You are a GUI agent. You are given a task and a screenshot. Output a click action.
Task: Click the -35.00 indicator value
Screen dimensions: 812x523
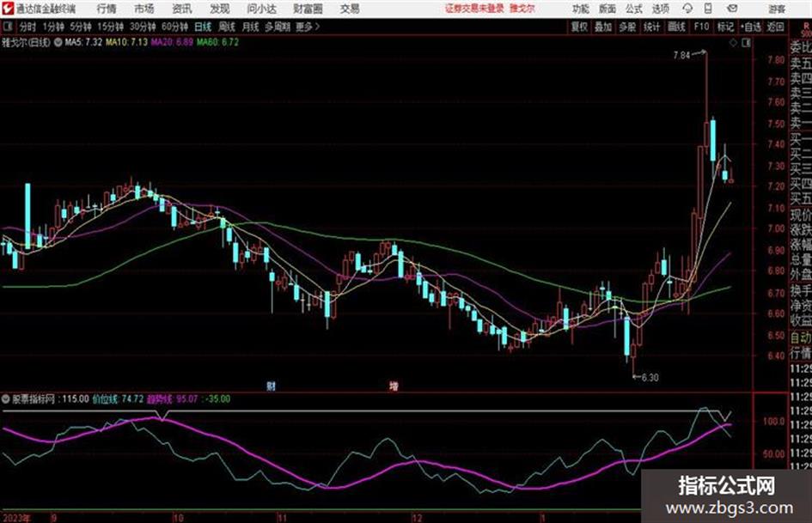click(x=217, y=399)
